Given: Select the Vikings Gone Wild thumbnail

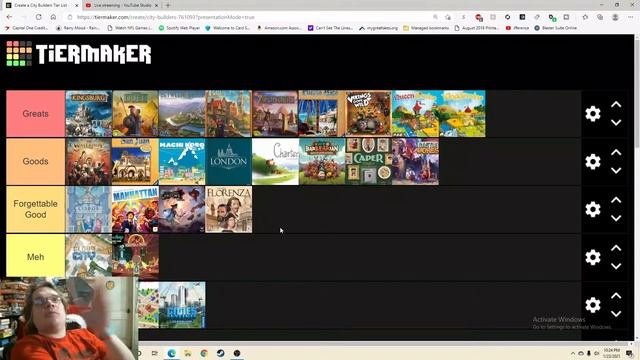Looking at the screenshot, I should coord(369,114).
